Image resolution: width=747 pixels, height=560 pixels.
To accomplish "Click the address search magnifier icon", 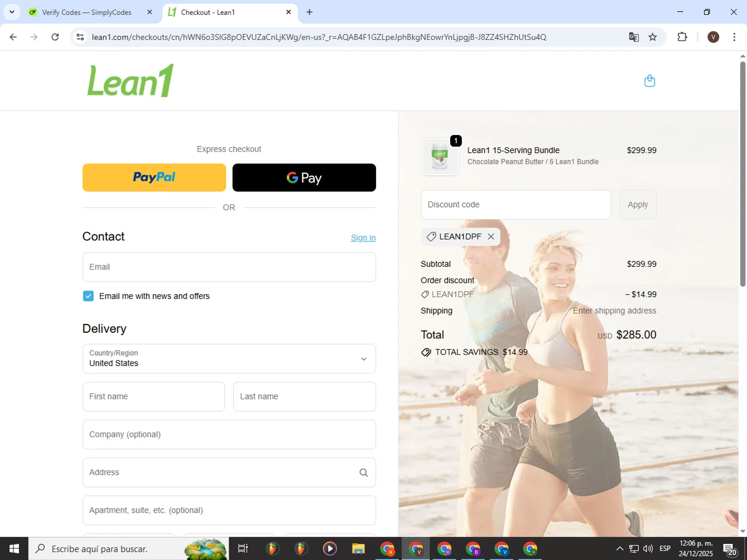I will click(x=364, y=472).
